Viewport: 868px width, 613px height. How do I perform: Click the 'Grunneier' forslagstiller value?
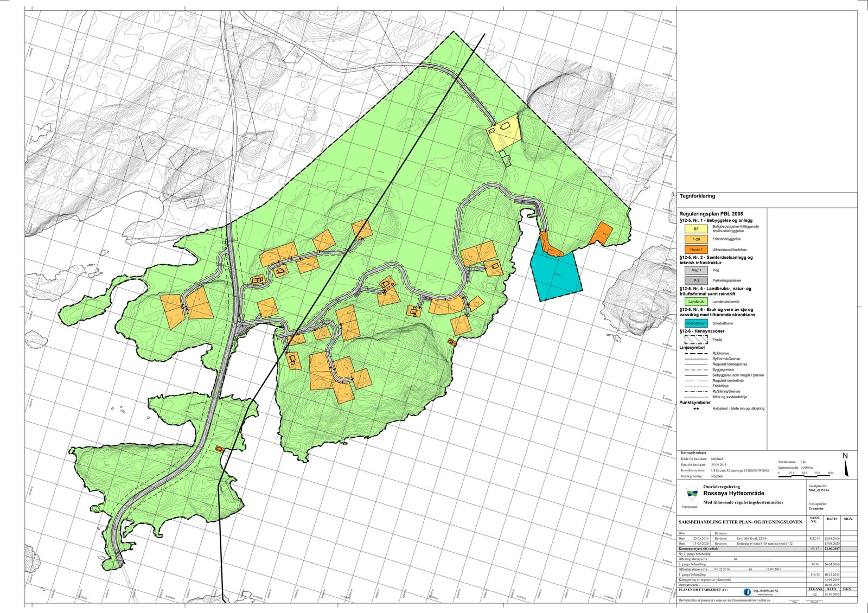tap(816, 509)
